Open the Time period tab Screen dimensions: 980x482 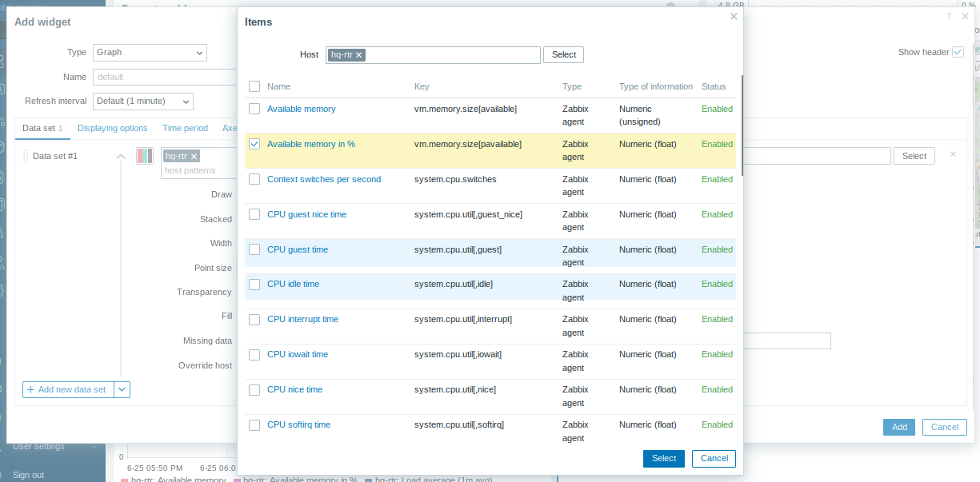[x=185, y=128]
